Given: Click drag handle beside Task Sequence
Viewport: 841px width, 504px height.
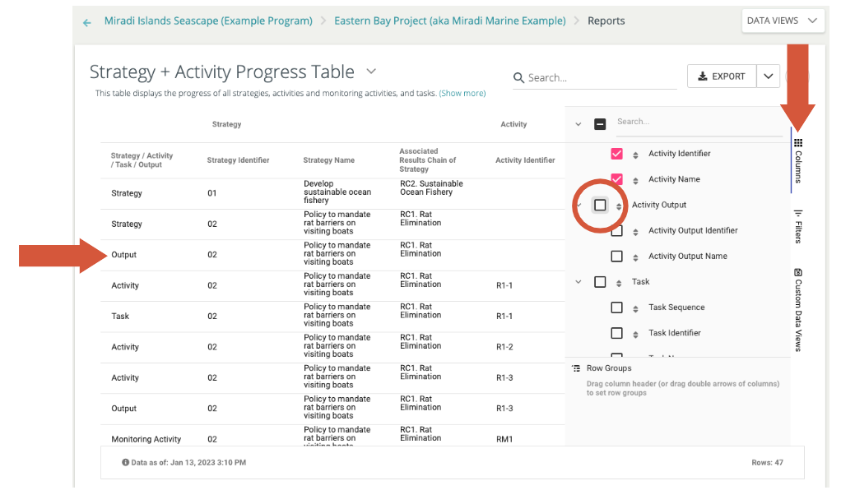Looking at the screenshot, I should click(635, 308).
